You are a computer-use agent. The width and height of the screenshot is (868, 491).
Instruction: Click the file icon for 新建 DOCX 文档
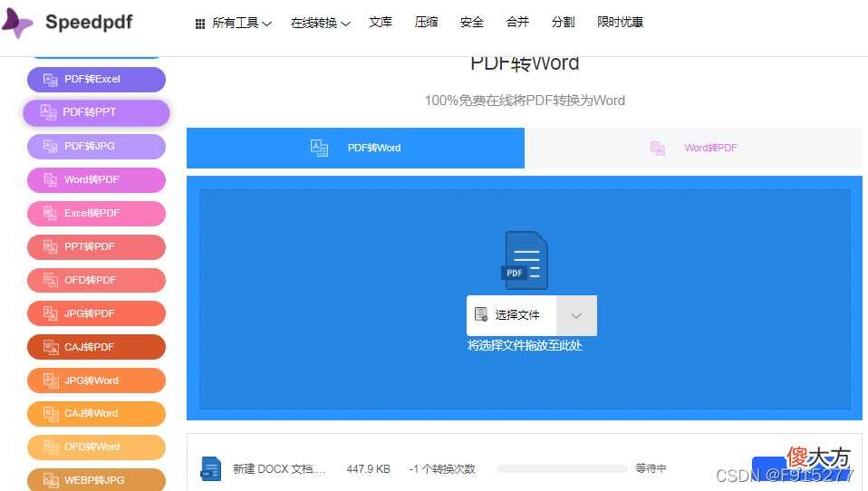pyautogui.click(x=210, y=469)
